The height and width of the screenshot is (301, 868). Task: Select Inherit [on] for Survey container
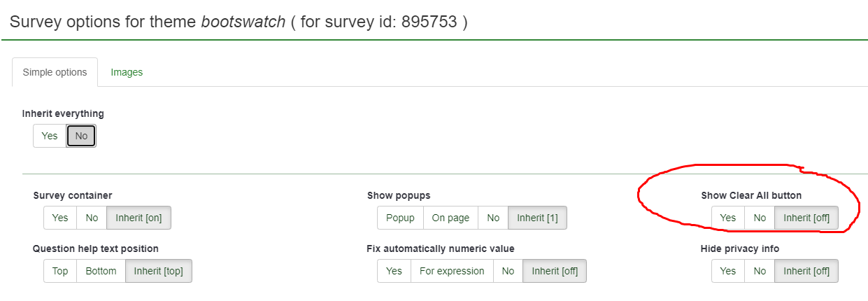point(138,218)
